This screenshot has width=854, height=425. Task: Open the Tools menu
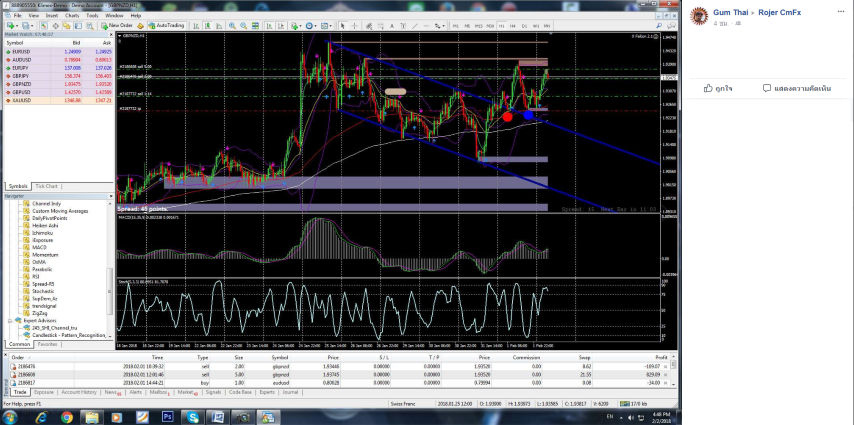92,16
